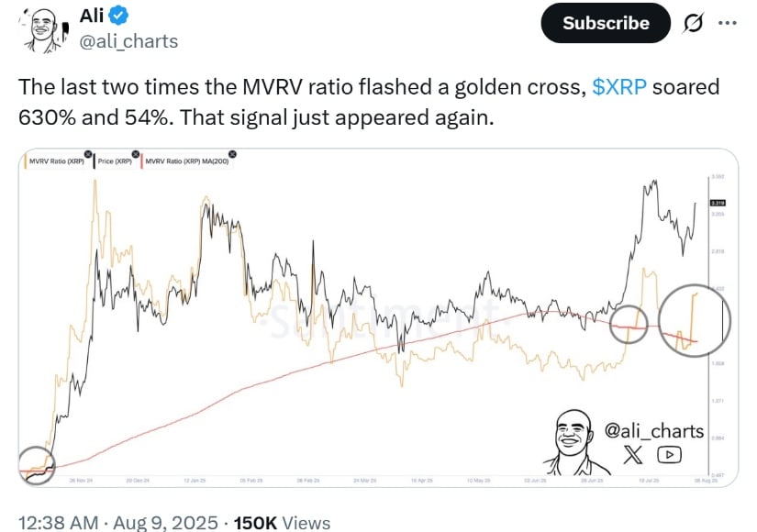Open the three-dot more options menu
757x532 pixels.
click(x=728, y=23)
